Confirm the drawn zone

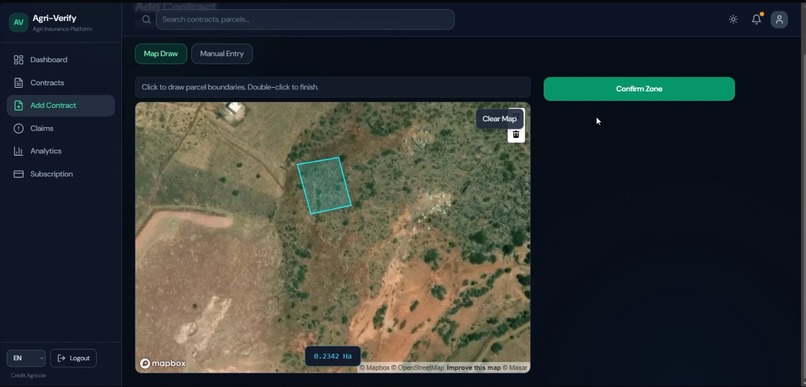coord(639,89)
